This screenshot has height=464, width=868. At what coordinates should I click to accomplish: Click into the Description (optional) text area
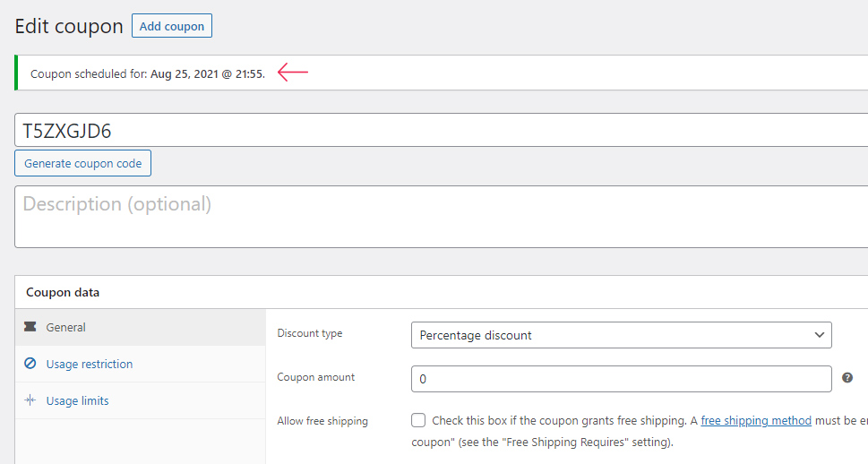coord(439,217)
